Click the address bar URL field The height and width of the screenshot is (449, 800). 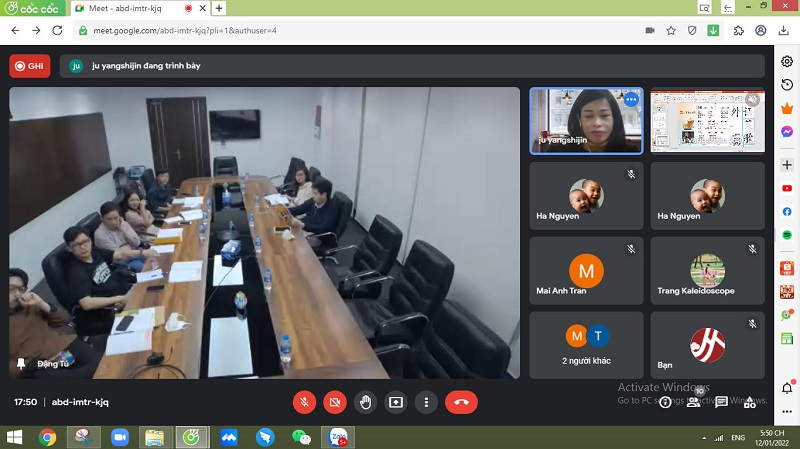[x=350, y=30]
